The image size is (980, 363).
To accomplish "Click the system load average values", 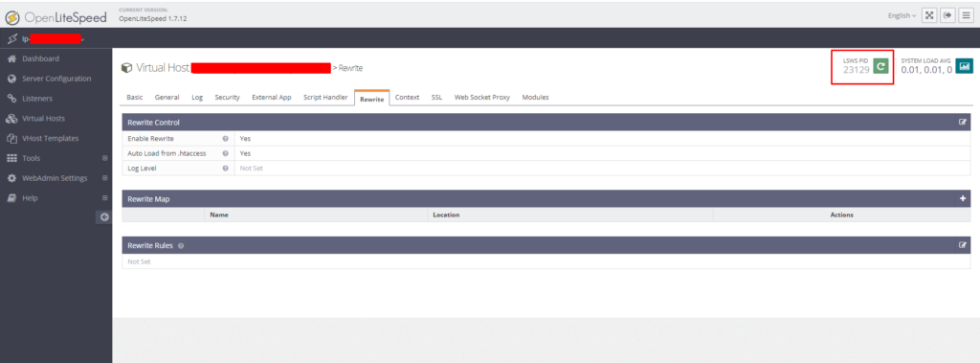I will 926,70.
